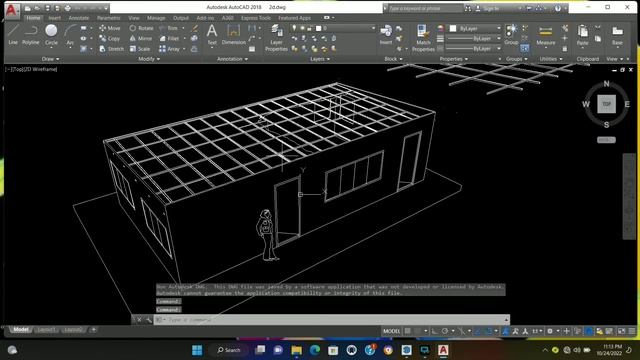Click the Copy tool in Modify
The height and width of the screenshot is (360, 640).
[110, 38]
